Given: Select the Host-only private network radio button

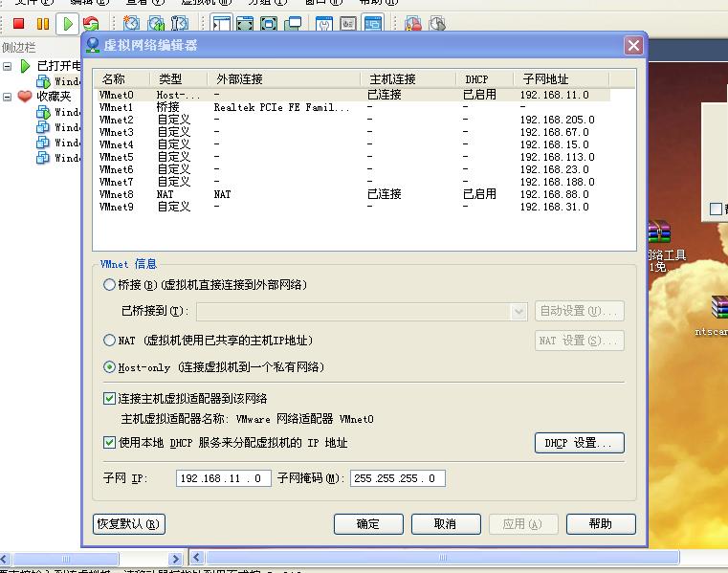Looking at the screenshot, I should (109, 367).
